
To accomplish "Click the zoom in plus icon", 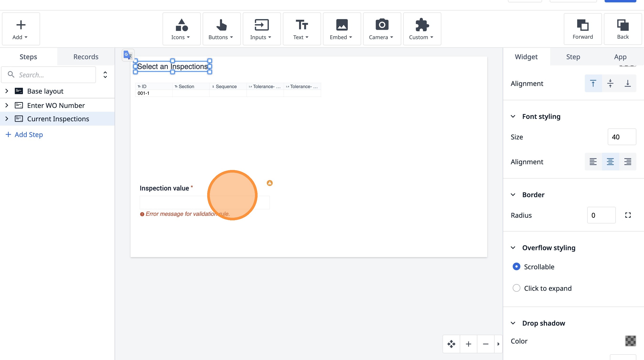I will pyautogui.click(x=469, y=344).
